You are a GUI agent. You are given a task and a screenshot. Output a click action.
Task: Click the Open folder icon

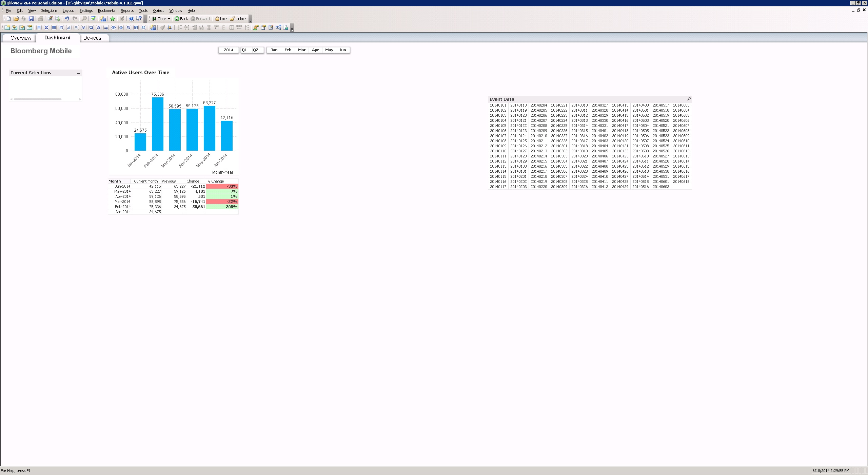point(16,19)
